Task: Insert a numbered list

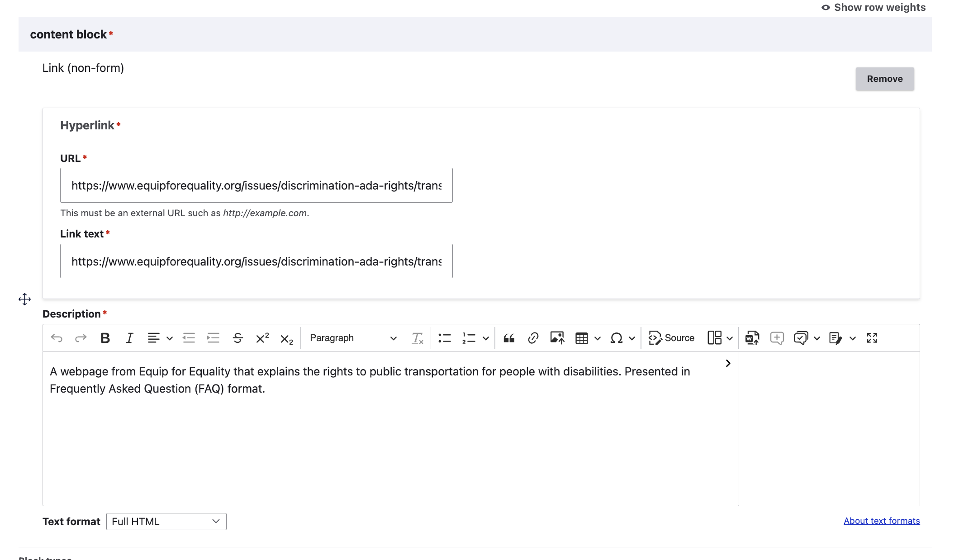Action: tap(469, 338)
